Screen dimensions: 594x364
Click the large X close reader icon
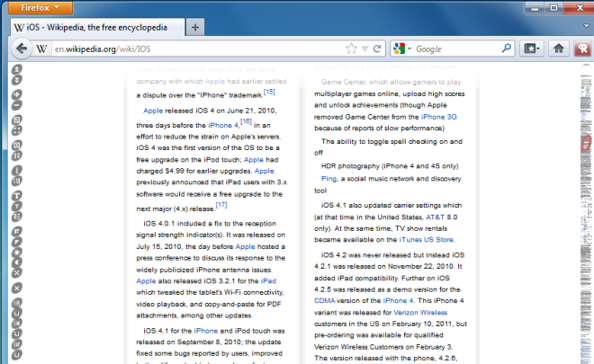tap(17, 288)
